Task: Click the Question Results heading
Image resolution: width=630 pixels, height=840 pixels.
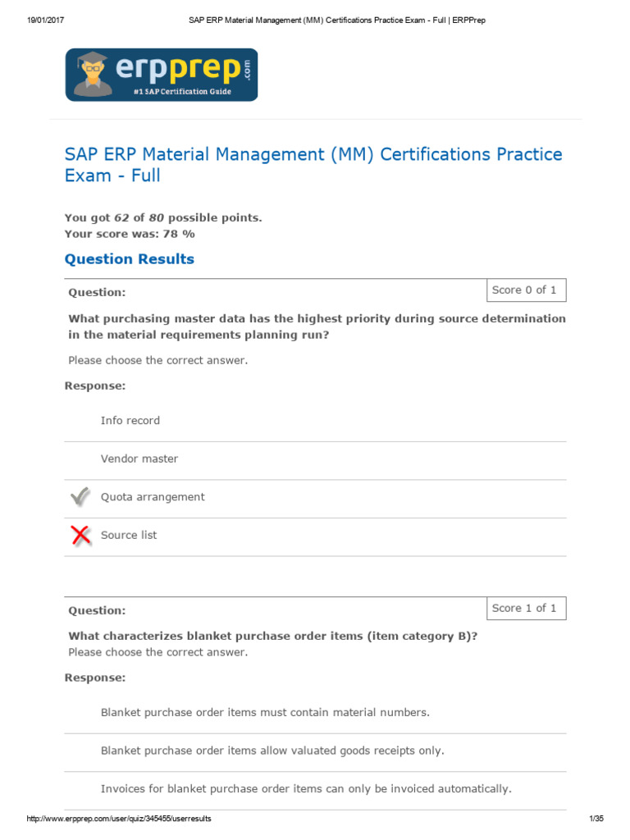Action: point(130,259)
